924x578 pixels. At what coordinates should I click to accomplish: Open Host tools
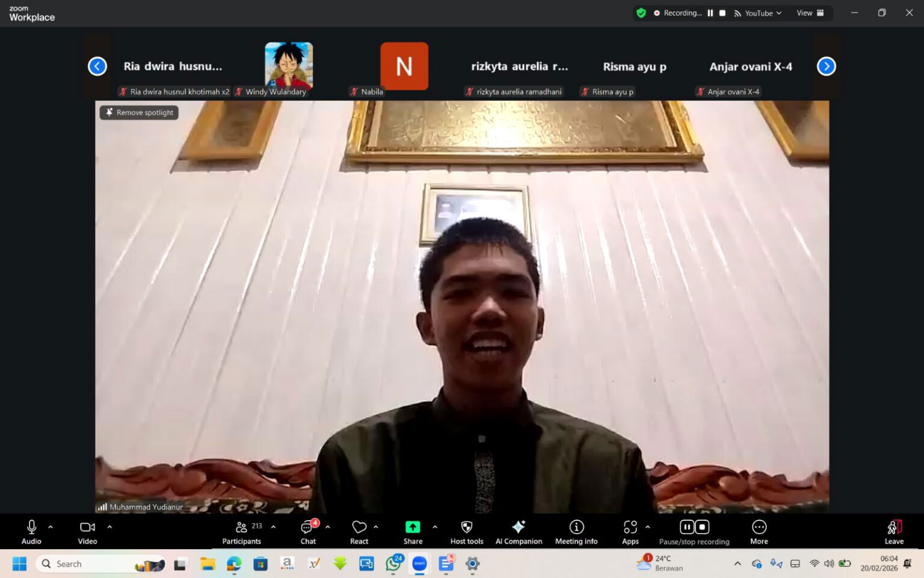pos(466,530)
